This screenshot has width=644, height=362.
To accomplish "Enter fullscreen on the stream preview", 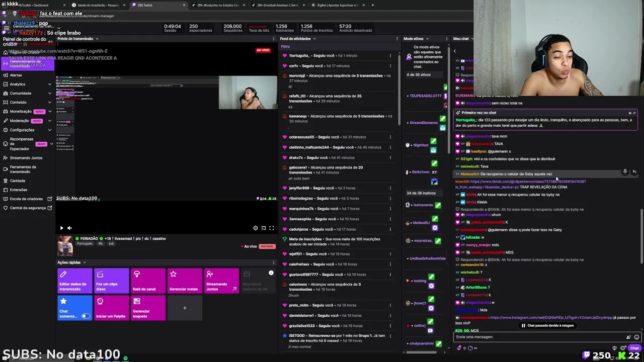I will 272,228.
